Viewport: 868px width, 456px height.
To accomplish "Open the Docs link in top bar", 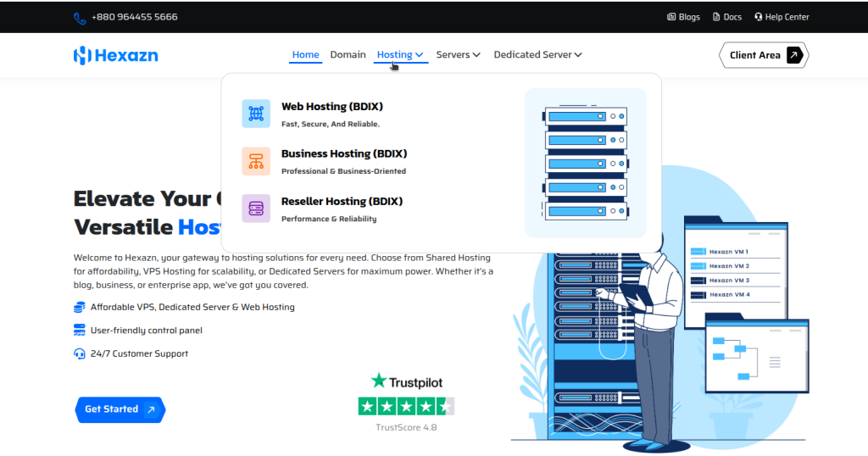I will [726, 17].
